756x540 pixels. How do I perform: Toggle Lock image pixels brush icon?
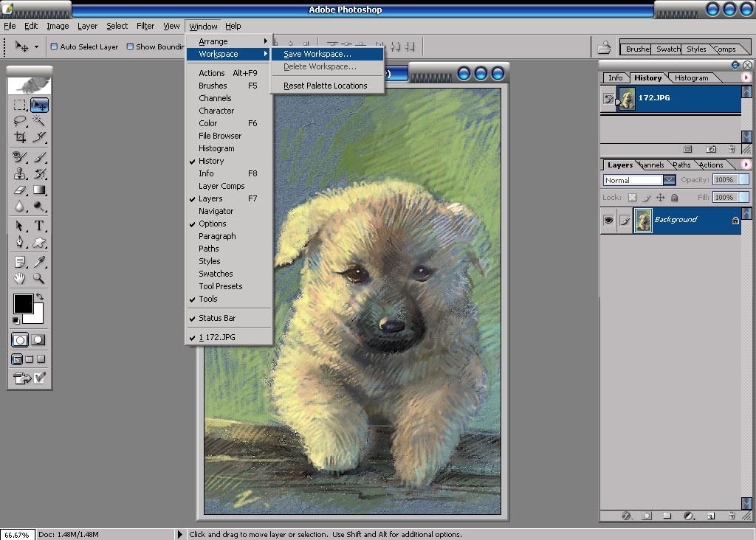pyautogui.click(x=647, y=198)
